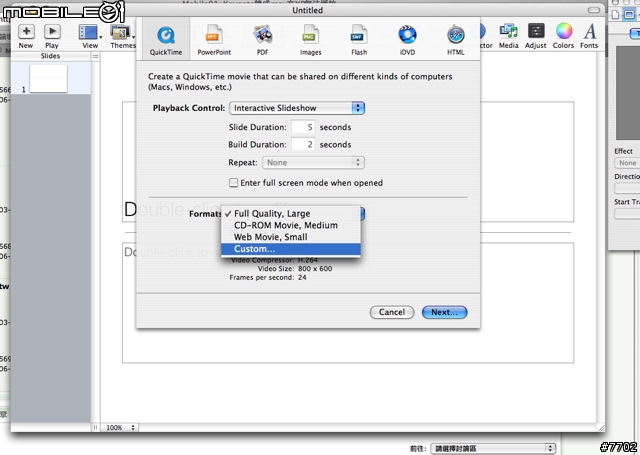
Task: Choose the PDF export tab
Action: coord(262,40)
